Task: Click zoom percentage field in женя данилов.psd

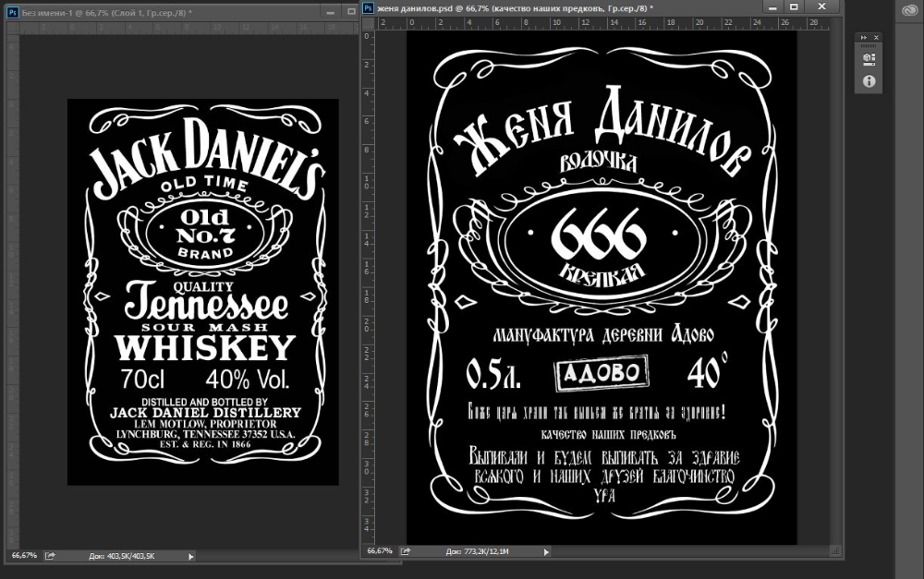Action: [381, 551]
